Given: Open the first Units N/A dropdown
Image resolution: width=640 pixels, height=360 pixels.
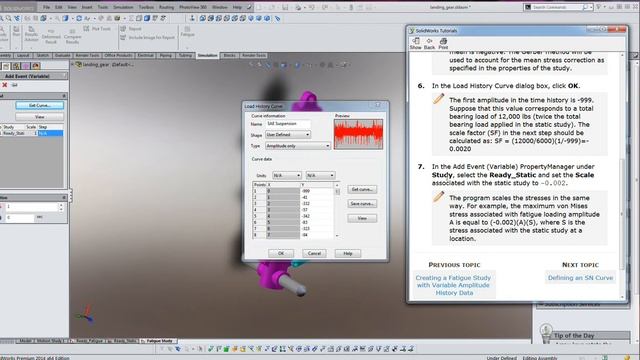Looking at the screenshot, I should [287, 175].
